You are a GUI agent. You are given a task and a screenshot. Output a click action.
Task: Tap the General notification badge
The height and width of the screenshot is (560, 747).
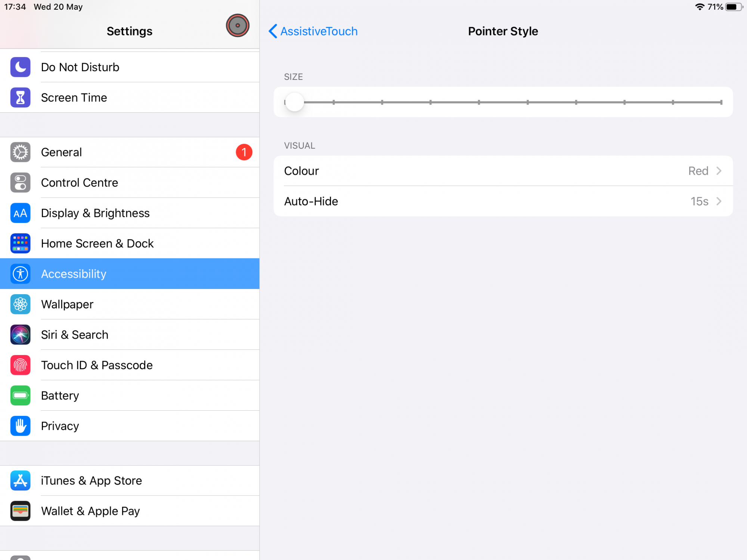point(244,152)
